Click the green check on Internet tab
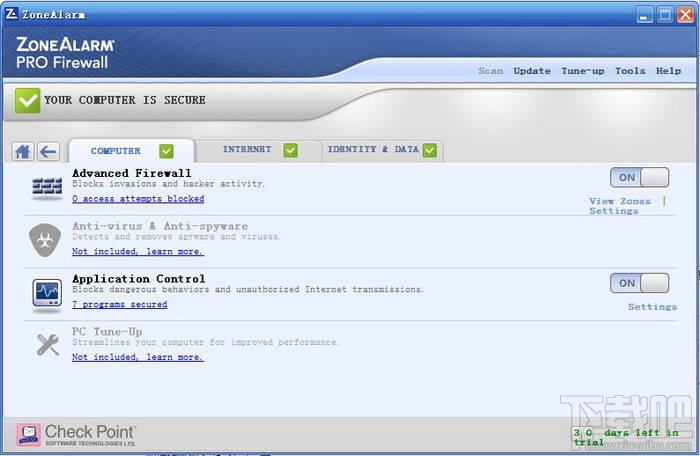Viewport: 700px width, 456px height. [290, 151]
